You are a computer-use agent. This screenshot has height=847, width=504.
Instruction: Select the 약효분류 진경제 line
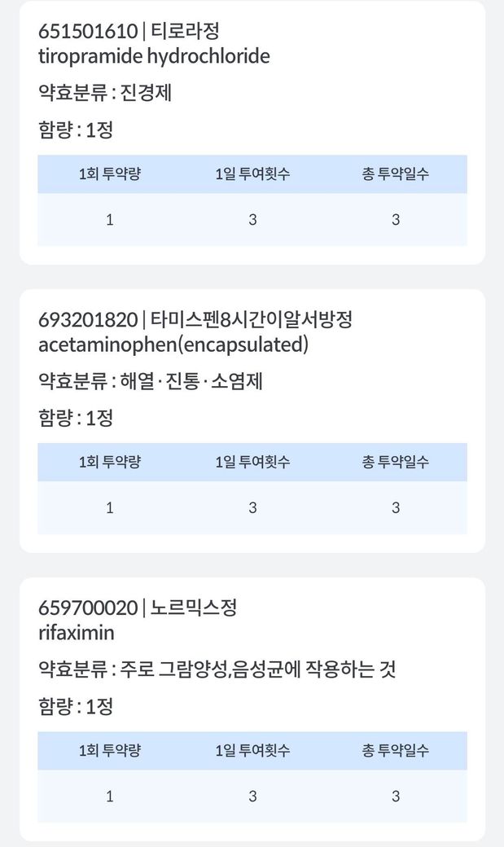coord(105,93)
